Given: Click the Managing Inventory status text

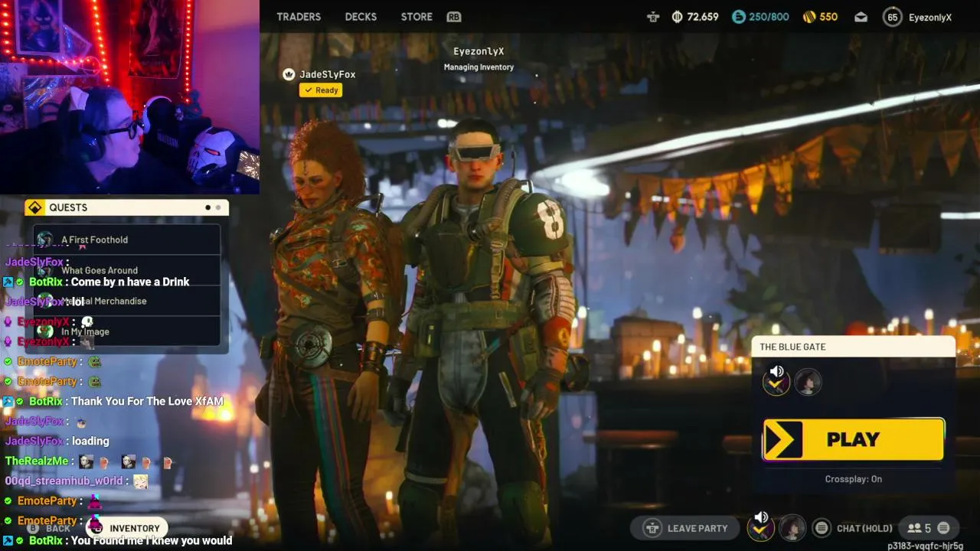Looking at the screenshot, I should pyautogui.click(x=479, y=67).
